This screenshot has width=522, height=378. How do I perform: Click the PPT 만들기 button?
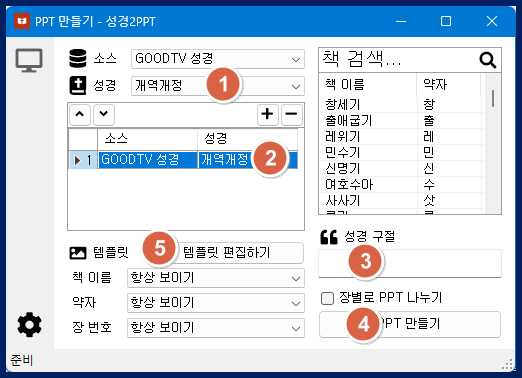[410, 324]
